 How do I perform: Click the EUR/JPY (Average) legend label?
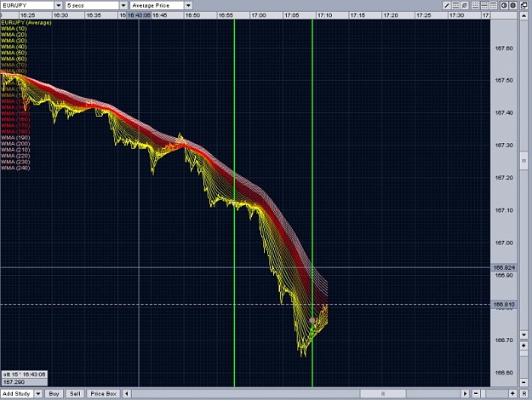point(26,23)
